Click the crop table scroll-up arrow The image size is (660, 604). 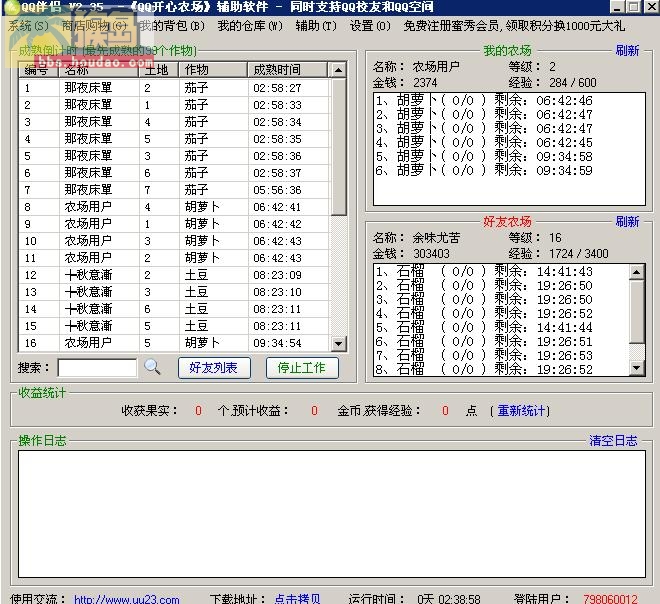pos(338,70)
